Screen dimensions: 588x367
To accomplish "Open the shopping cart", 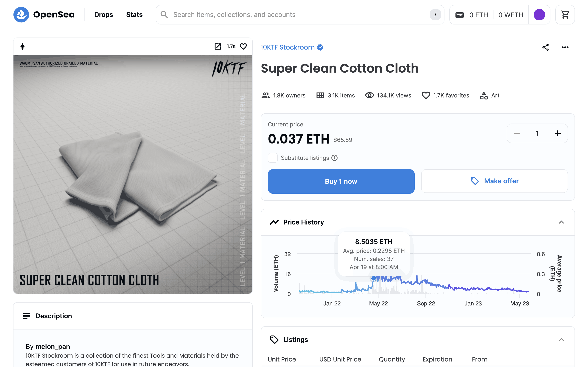I will coord(565,14).
